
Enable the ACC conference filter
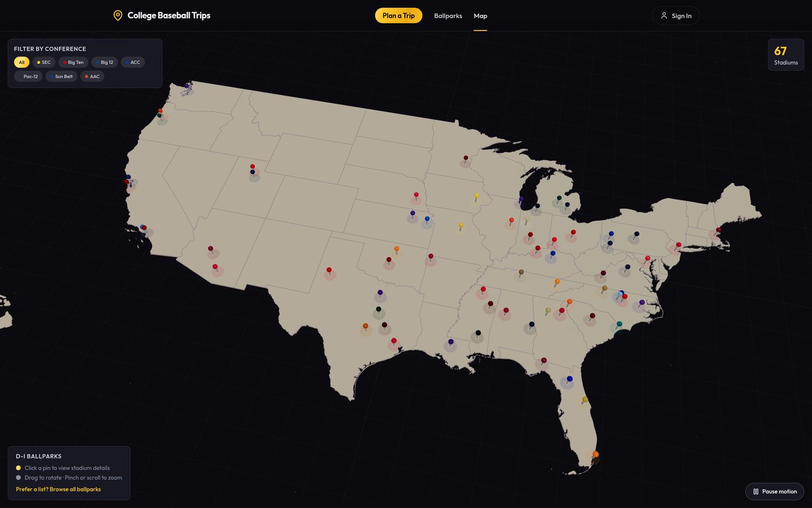pos(133,62)
